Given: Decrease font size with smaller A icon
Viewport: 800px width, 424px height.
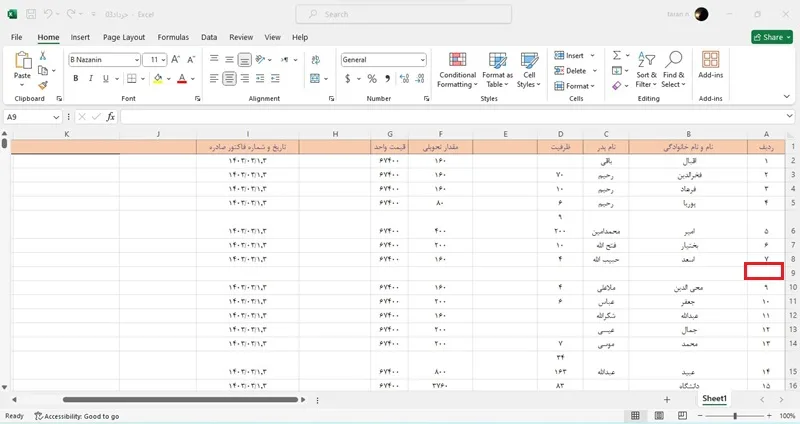Looking at the screenshot, I should pos(191,60).
